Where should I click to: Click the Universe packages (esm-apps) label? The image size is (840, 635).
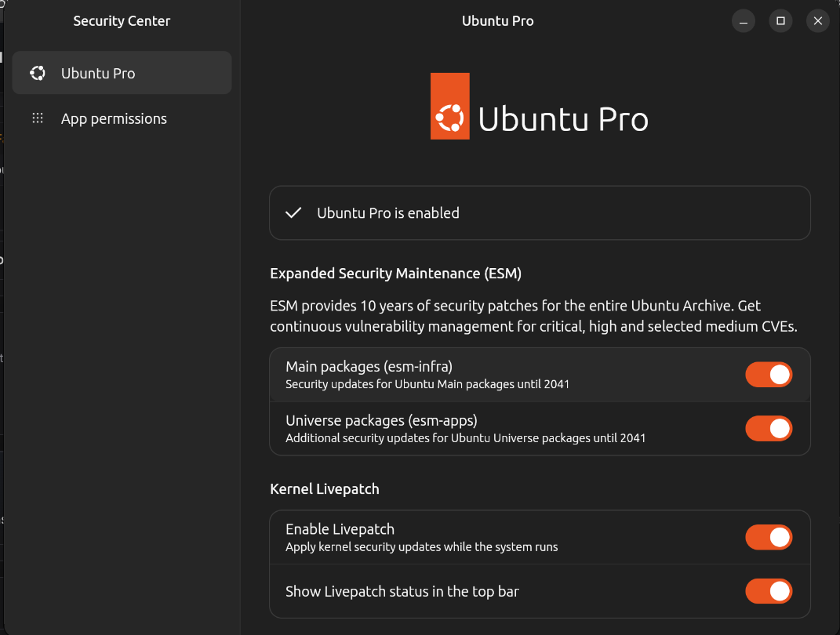381,421
